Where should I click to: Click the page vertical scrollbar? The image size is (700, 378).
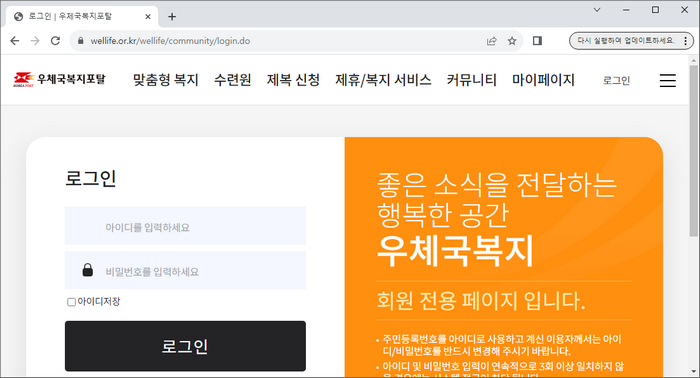694,150
